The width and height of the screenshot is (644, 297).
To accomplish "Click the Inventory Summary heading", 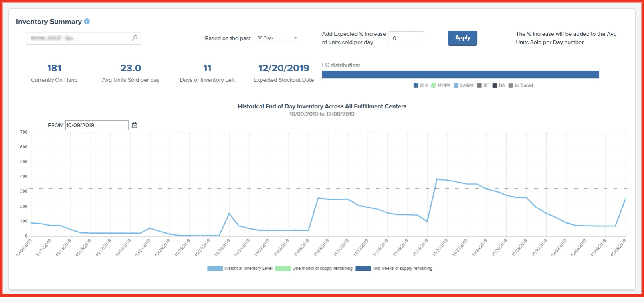I will coord(49,22).
